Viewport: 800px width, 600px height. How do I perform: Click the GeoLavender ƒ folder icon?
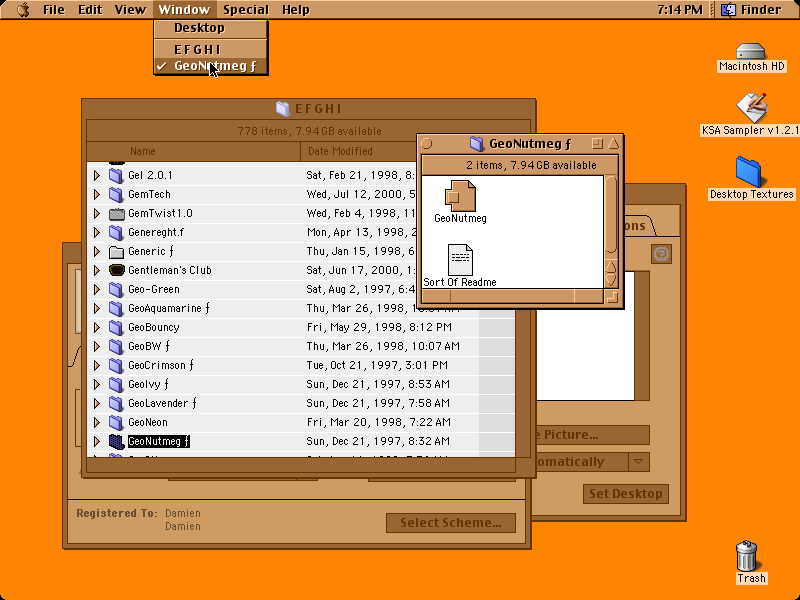116,404
